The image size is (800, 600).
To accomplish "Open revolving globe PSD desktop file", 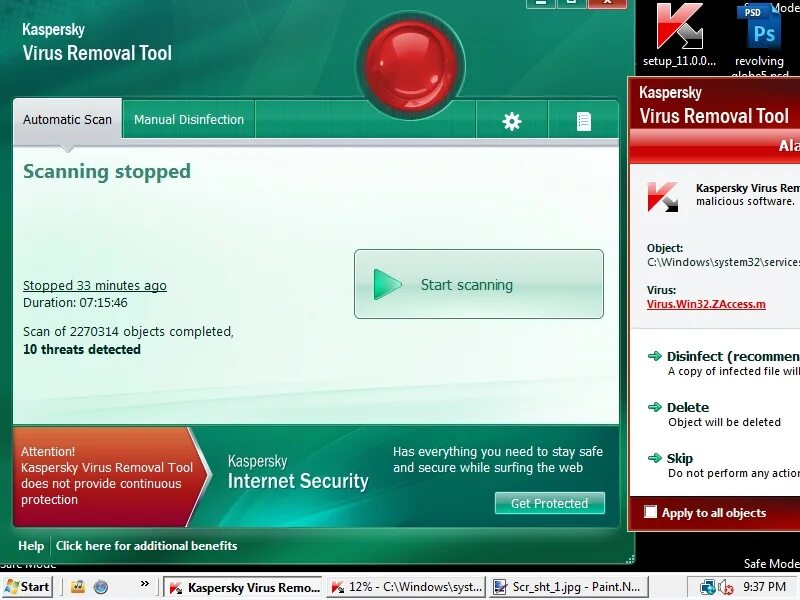I will point(760,40).
